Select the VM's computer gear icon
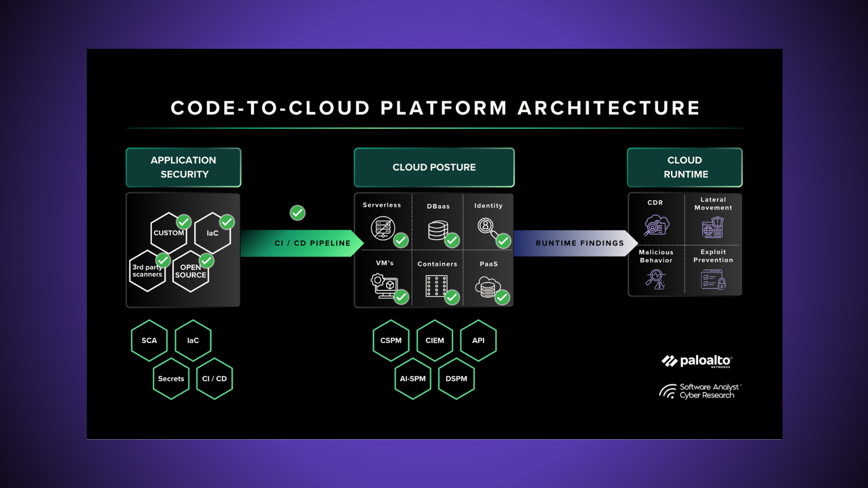 coord(384,285)
